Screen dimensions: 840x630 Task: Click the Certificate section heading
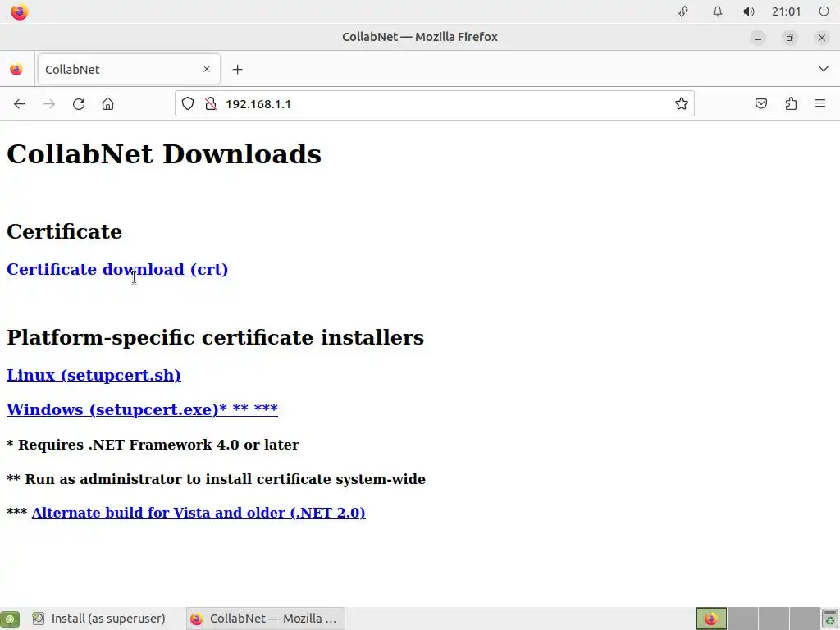pos(64,231)
